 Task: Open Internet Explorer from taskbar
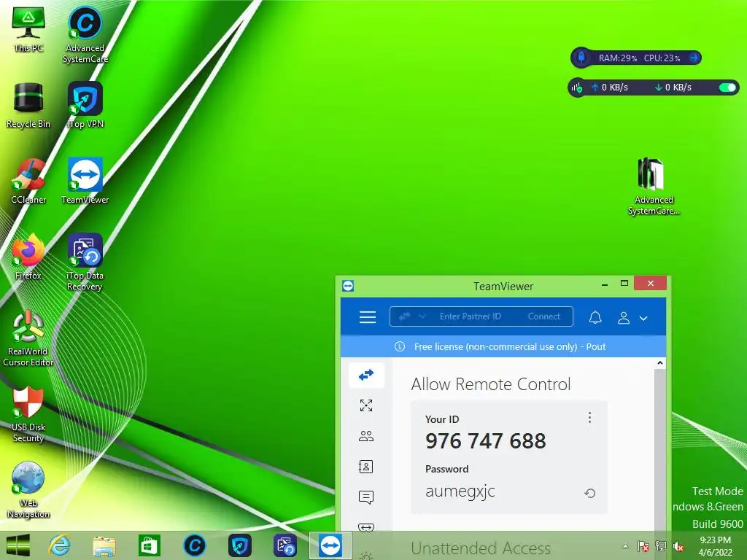coord(60,545)
